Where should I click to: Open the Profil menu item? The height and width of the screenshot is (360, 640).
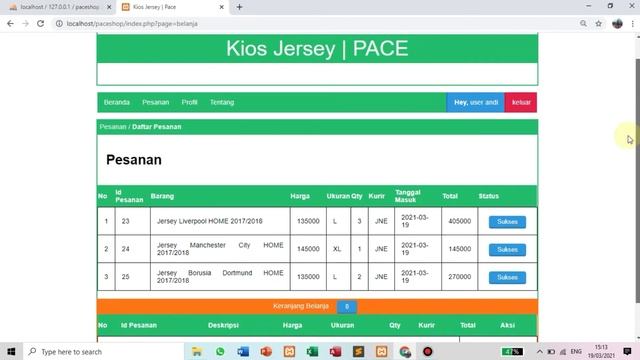point(189,102)
